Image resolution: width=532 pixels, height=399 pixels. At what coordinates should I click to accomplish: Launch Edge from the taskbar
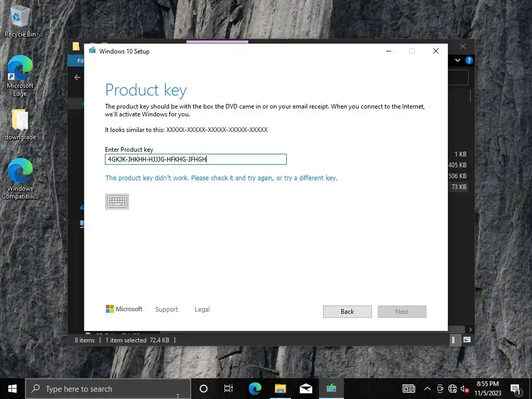pyautogui.click(x=255, y=389)
